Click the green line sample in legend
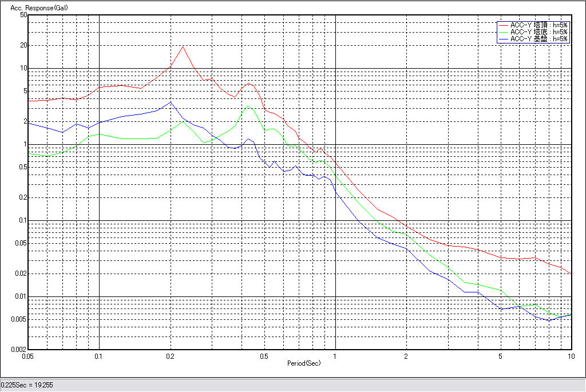 [x=503, y=32]
